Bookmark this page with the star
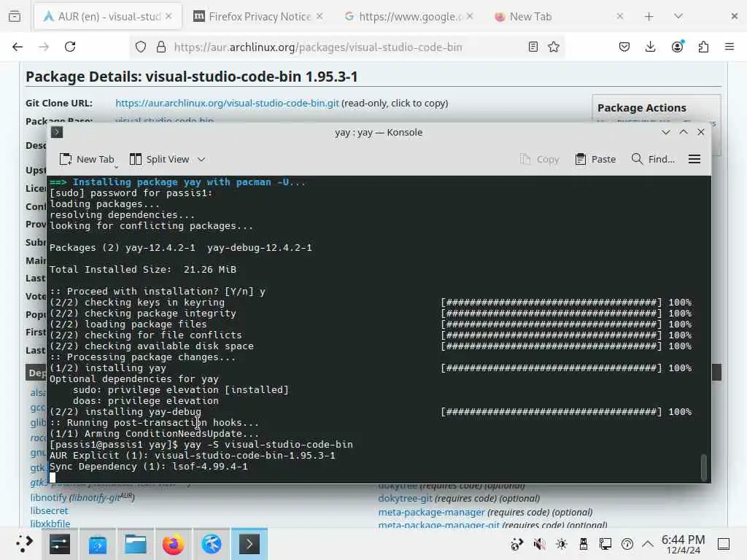This screenshot has width=747, height=560. click(x=554, y=47)
